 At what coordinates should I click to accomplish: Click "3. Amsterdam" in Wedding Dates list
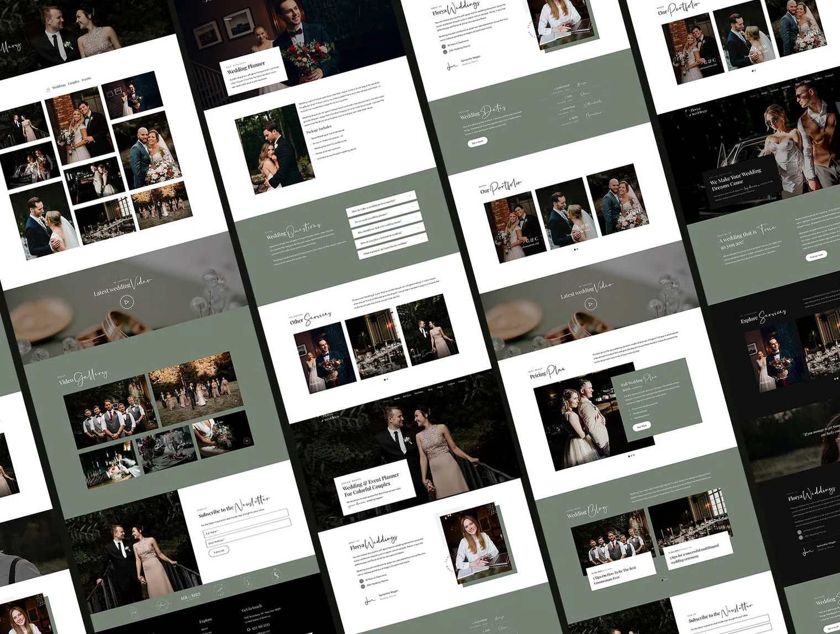(x=566, y=109)
